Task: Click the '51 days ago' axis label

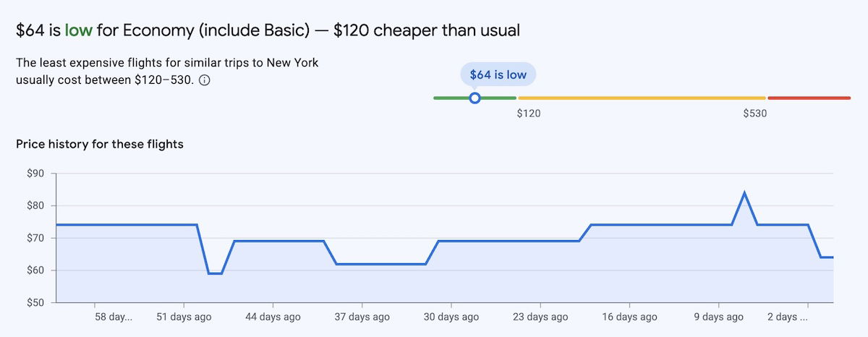Action: click(185, 317)
